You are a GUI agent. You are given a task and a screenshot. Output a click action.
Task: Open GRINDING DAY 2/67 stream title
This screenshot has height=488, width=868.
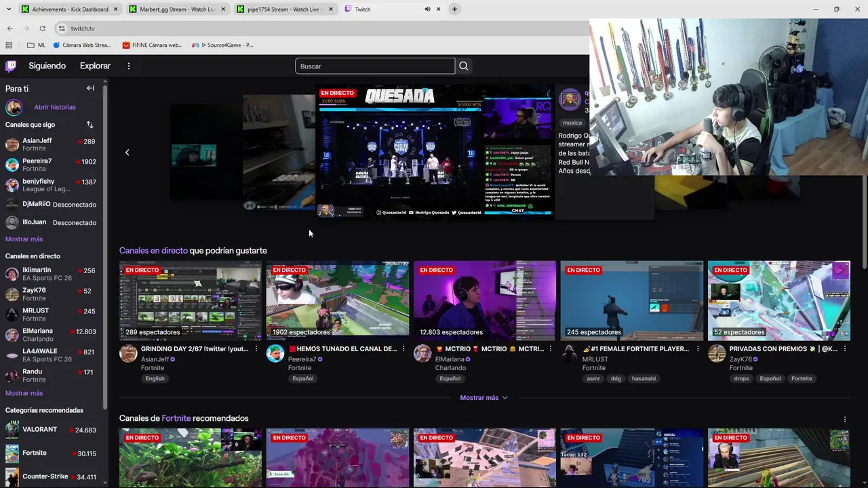click(x=195, y=349)
